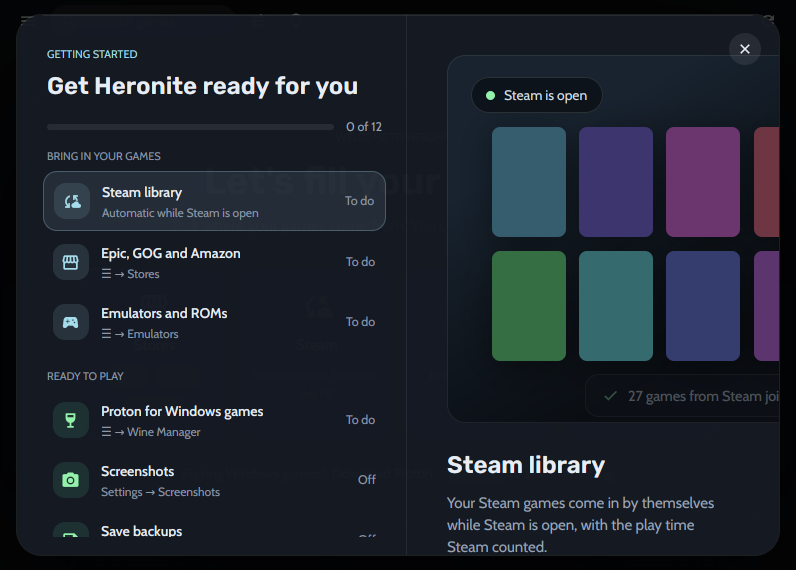Click the 'GETTING STARTED' label
796x570 pixels.
point(92,54)
